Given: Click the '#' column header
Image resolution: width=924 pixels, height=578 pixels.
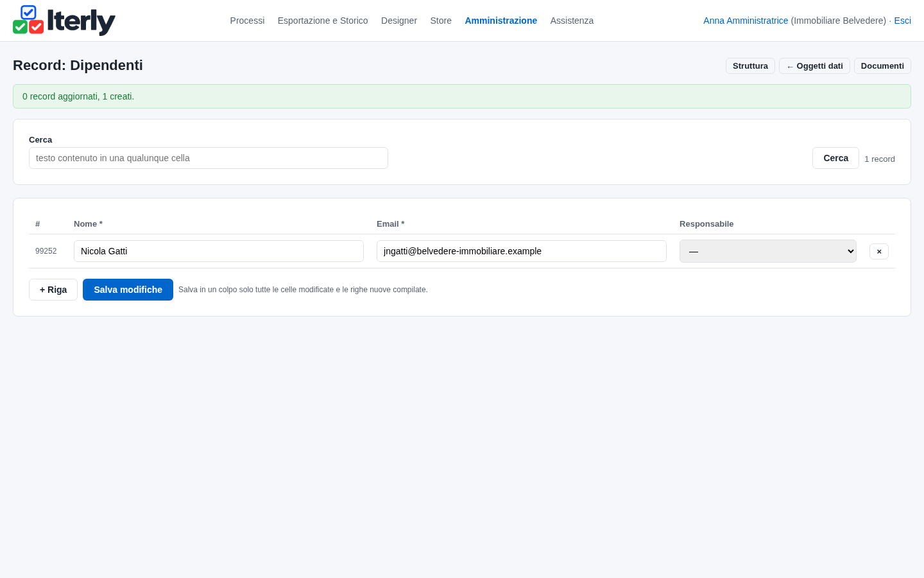Looking at the screenshot, I should pos(38,224).
